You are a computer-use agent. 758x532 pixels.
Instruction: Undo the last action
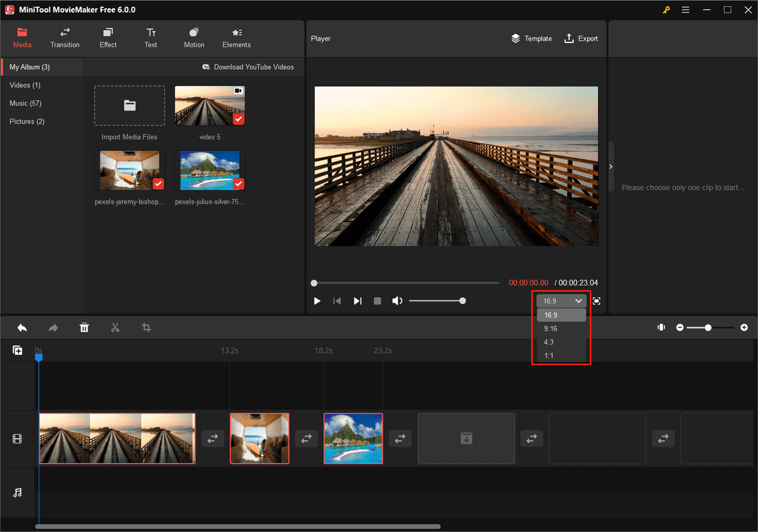[22, 328]
